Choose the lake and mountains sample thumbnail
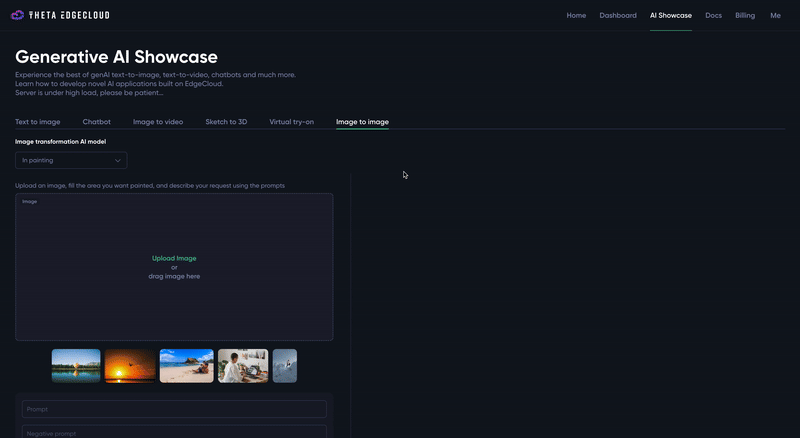The height and width of the screenshot is (438, 800). tap(76, 366)
